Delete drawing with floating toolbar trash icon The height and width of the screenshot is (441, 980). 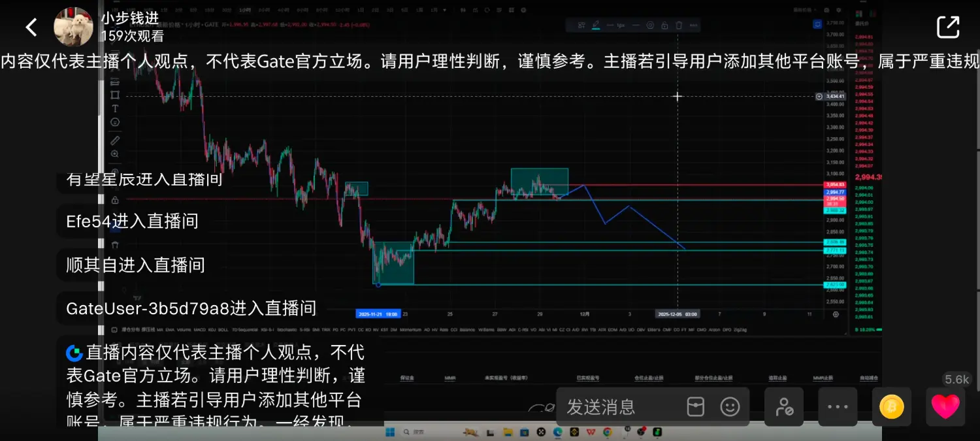[679, 25]
